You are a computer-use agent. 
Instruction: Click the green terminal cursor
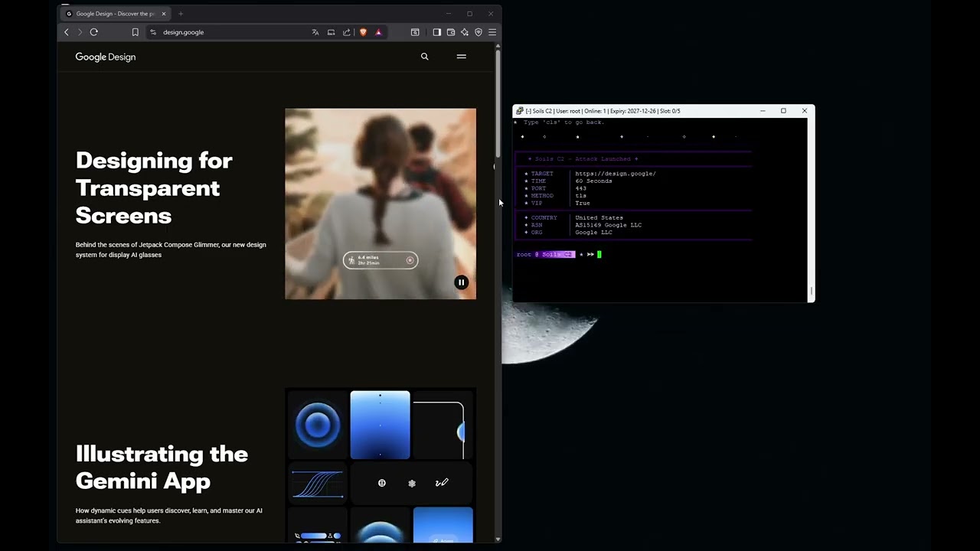click(599, 254)
